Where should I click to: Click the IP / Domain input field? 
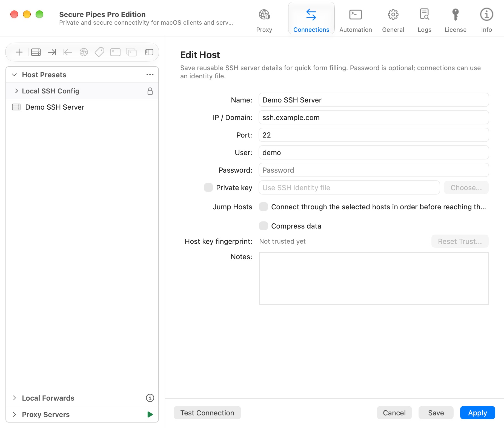(x=374, y=117)
